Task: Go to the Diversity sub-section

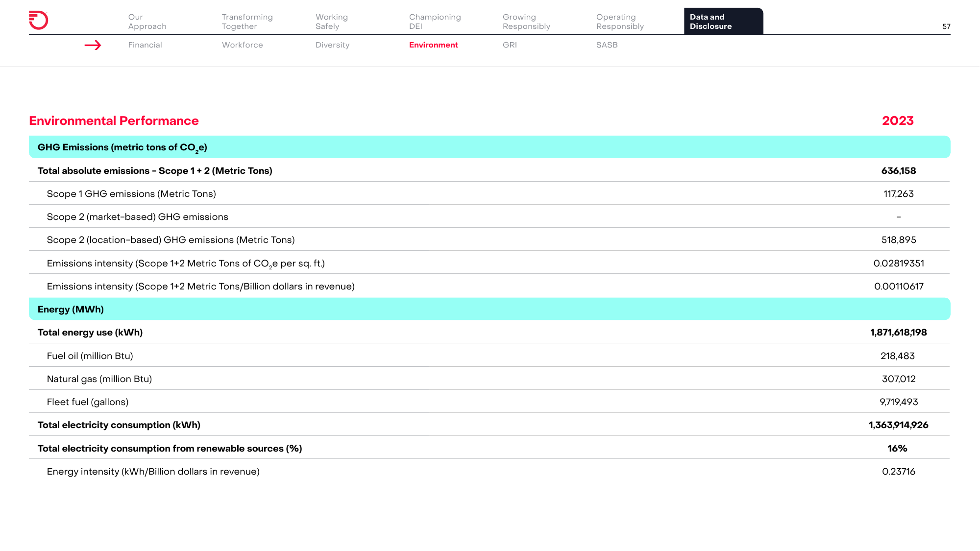Action: (332, 45)
